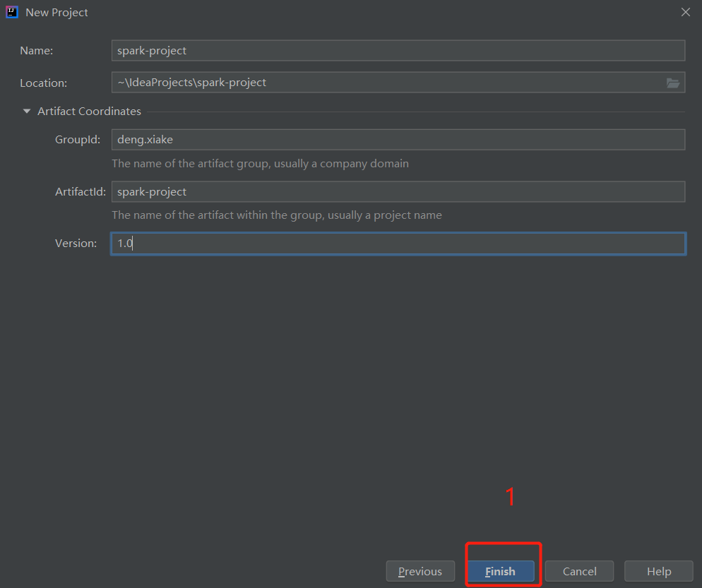Browse for location using folder icon
702x588 pixels.
point(673,83)
